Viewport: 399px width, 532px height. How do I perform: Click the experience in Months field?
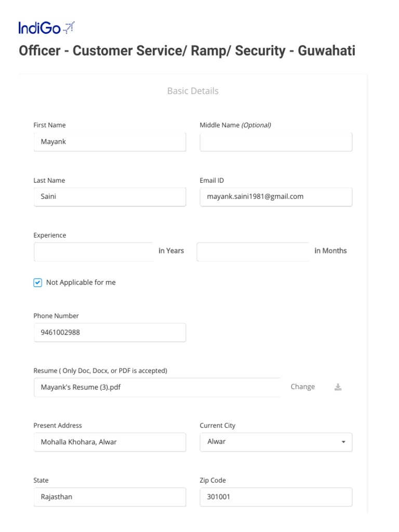(x=252, y=251)
